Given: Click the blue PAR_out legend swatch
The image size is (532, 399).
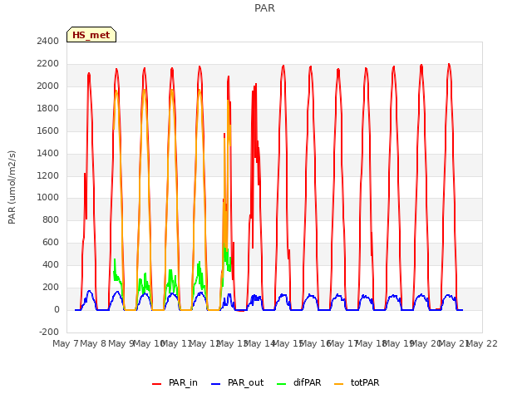Looking at the screenshot, I should point(216,384).
